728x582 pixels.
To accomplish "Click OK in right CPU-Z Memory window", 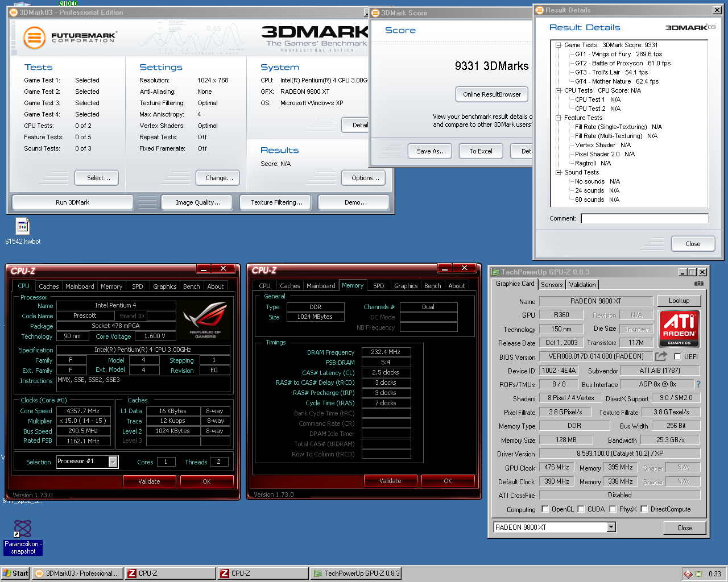I will click(x=448, y=481).
